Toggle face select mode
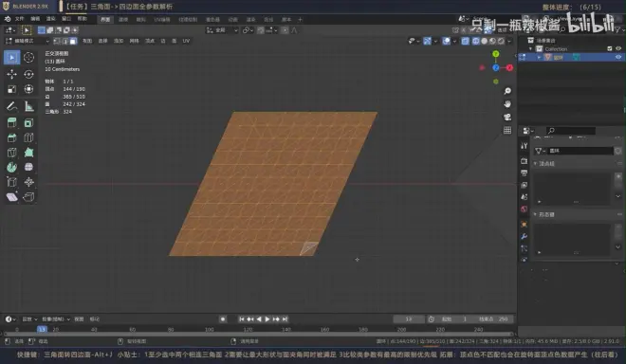The width and height of the screenshot is (626, 364). (x=73, y=41)
